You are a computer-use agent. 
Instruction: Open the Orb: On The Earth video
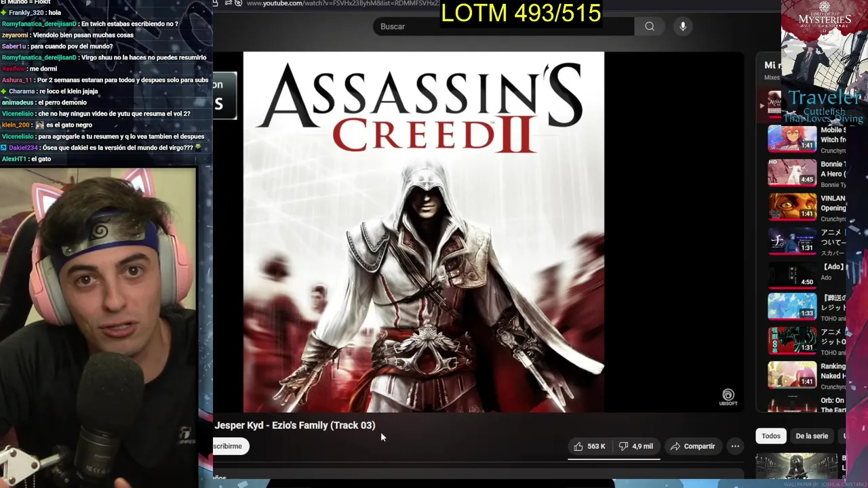[x=792, y=405]
